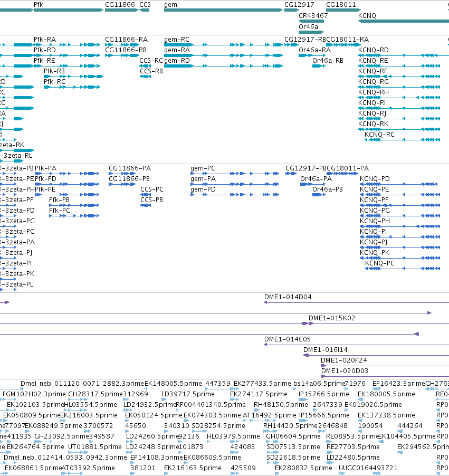Viewport: 449px width, 476px height.
Task: Click the KCNQ-RK transcript label
Action: click(x=374, y=124)
